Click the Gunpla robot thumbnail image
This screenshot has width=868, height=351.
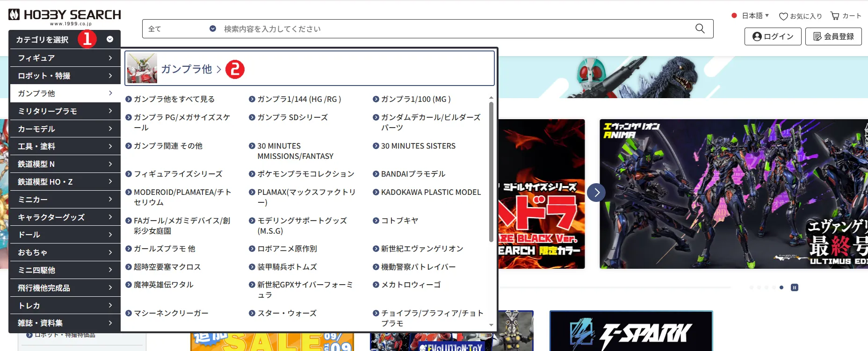pos(142,68)
